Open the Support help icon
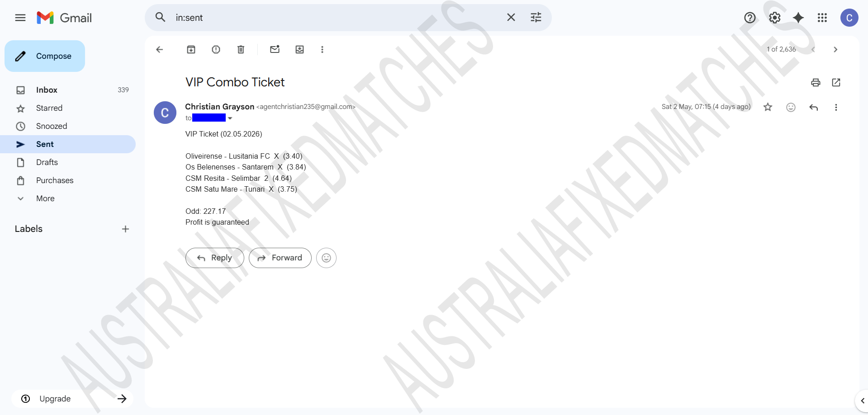 tap(750, 18)
